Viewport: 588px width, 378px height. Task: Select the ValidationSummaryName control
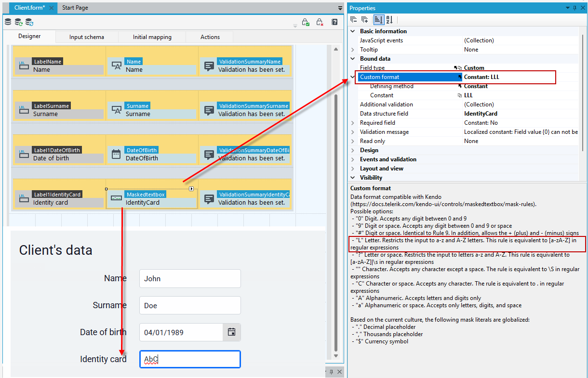click(x=245, y=66)
